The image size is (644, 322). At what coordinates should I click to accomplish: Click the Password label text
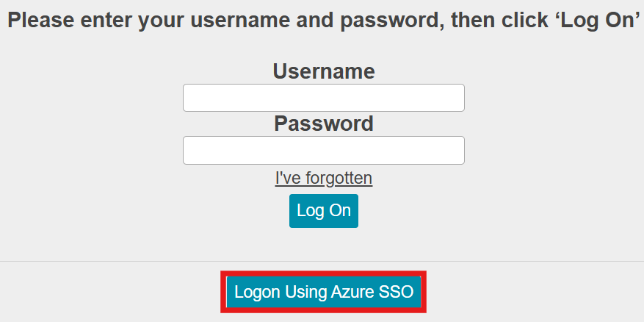[324, 124]
